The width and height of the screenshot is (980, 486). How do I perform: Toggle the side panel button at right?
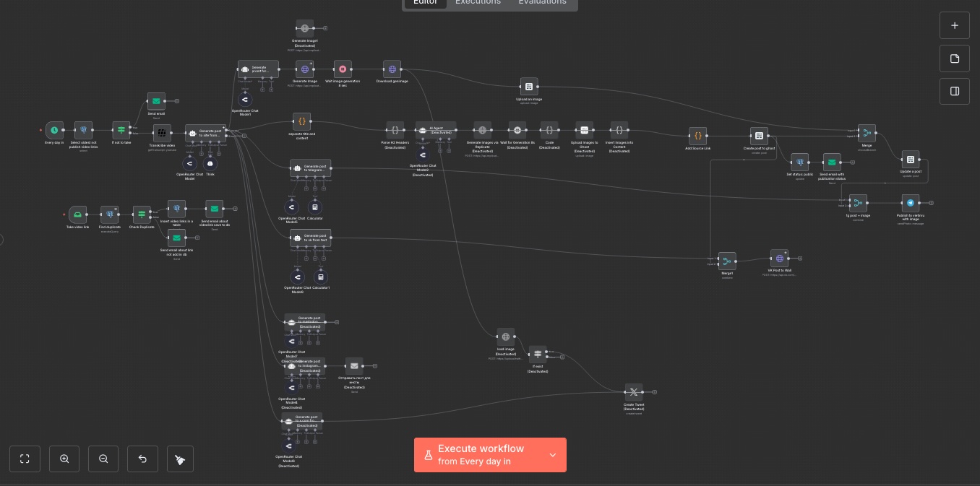[954, 92]
